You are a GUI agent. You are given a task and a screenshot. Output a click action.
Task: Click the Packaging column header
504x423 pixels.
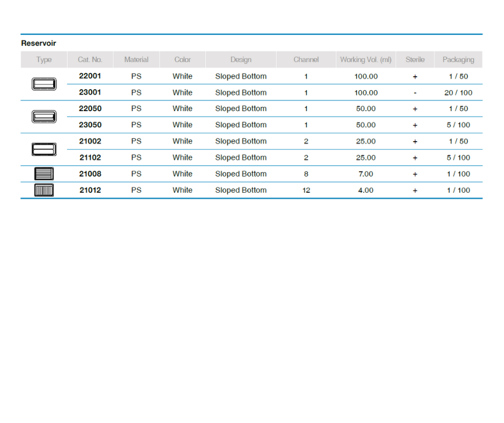(x=458, y=60)
